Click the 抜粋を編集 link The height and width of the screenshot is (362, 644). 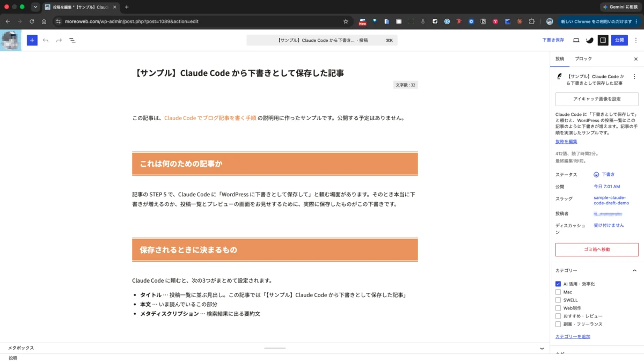pyautogui.click(x=566, y=142)
